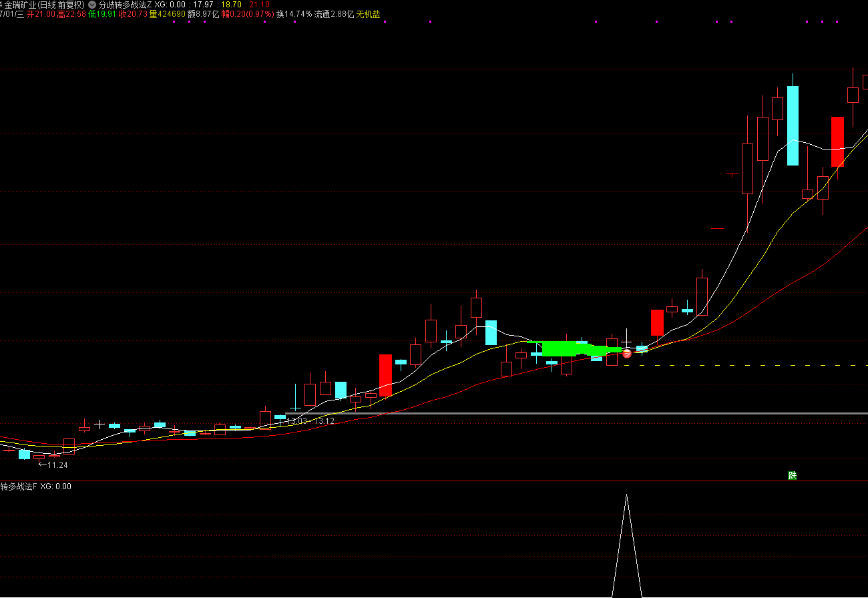Click the yellow 18.70 indicator value
Screen dimensions: 868x598
(231, 5)
